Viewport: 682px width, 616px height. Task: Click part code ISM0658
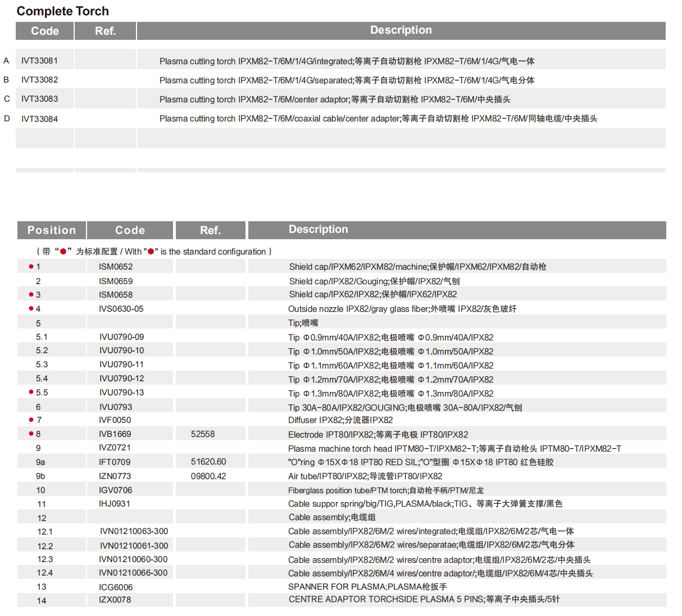(x=116, y=295)
